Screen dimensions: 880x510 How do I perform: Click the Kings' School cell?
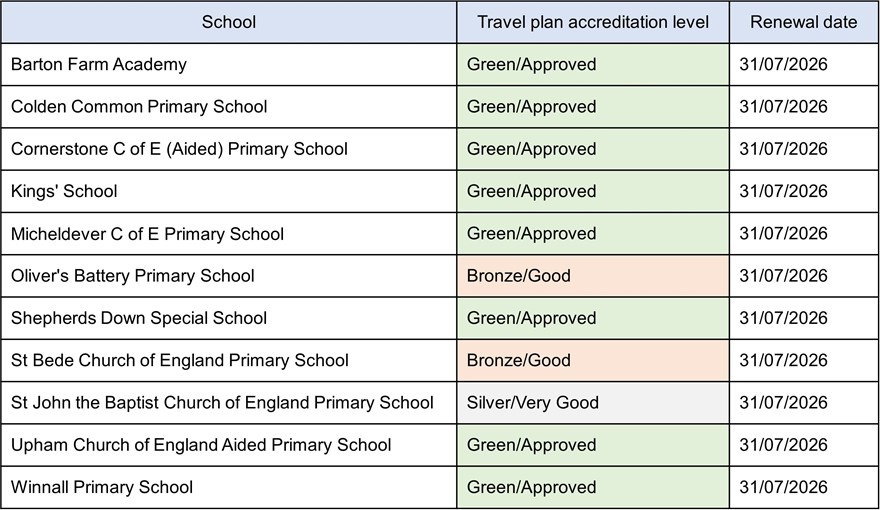point(64,191)
